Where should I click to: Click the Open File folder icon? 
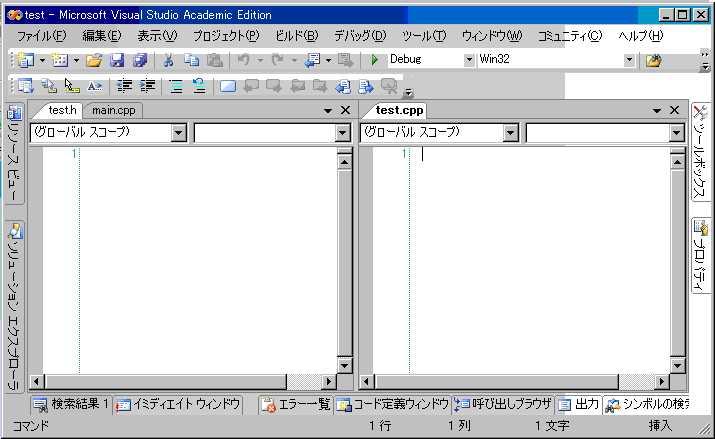tap(94, 61)
